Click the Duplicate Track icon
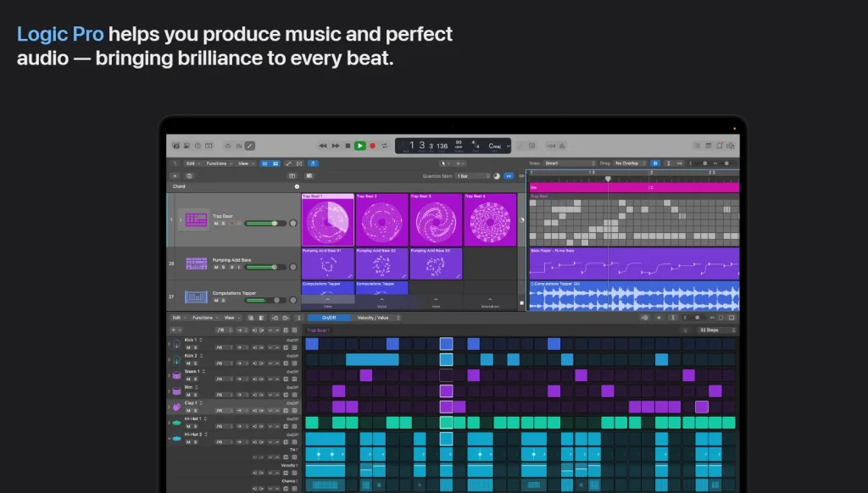 189,176
